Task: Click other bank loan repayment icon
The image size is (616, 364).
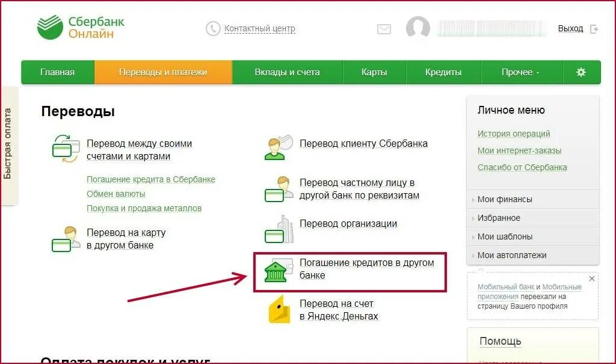Action: 279,271
